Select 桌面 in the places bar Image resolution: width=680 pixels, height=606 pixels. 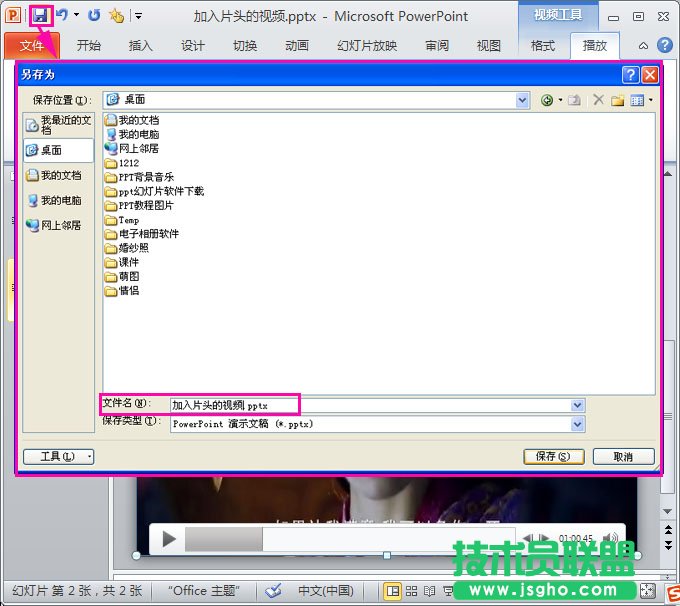click(x=59, y=150)
